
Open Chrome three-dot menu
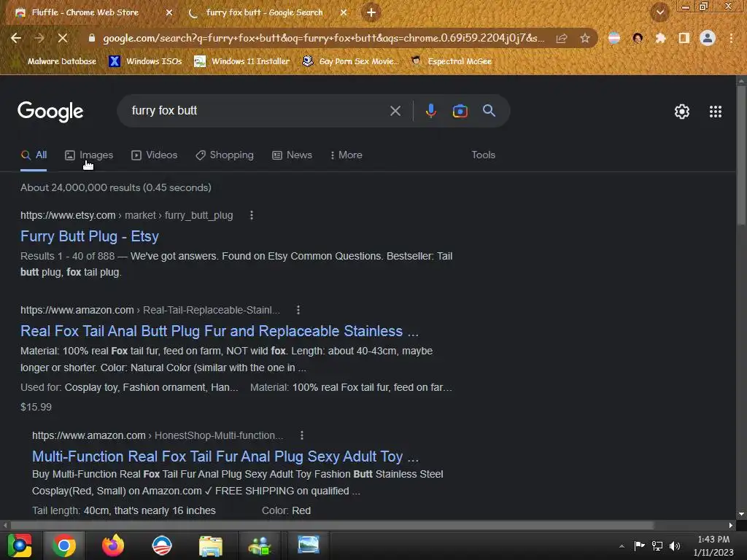(x=731, y=38)
